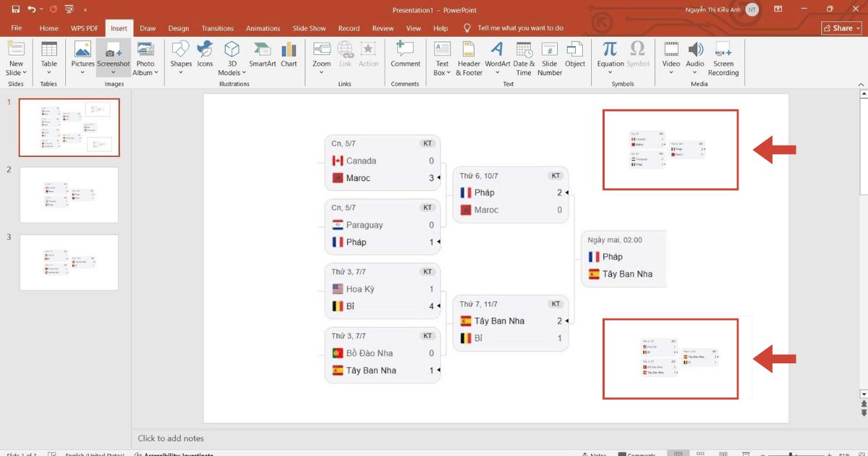The width and height of the screenshot is (868, 456).
Task: Open the Screenshot tool
Action: pyautogui.click(x=114, y=59)
